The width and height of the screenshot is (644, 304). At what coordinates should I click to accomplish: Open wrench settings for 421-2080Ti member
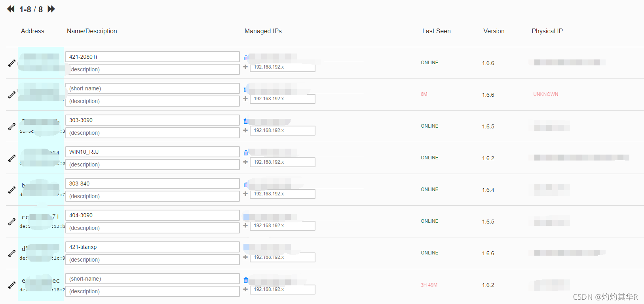(12, 63)
